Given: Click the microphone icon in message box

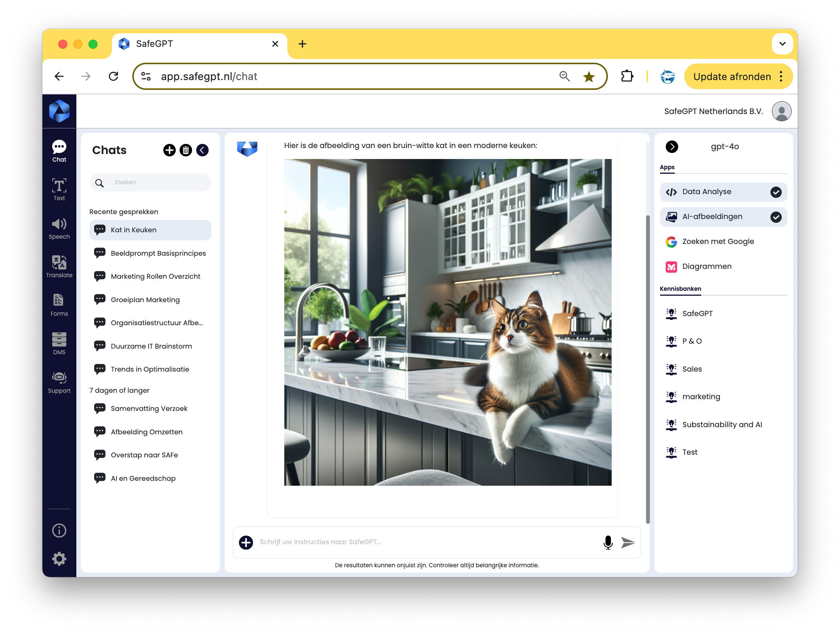Looking at the screenshot, I should [608, 542].
